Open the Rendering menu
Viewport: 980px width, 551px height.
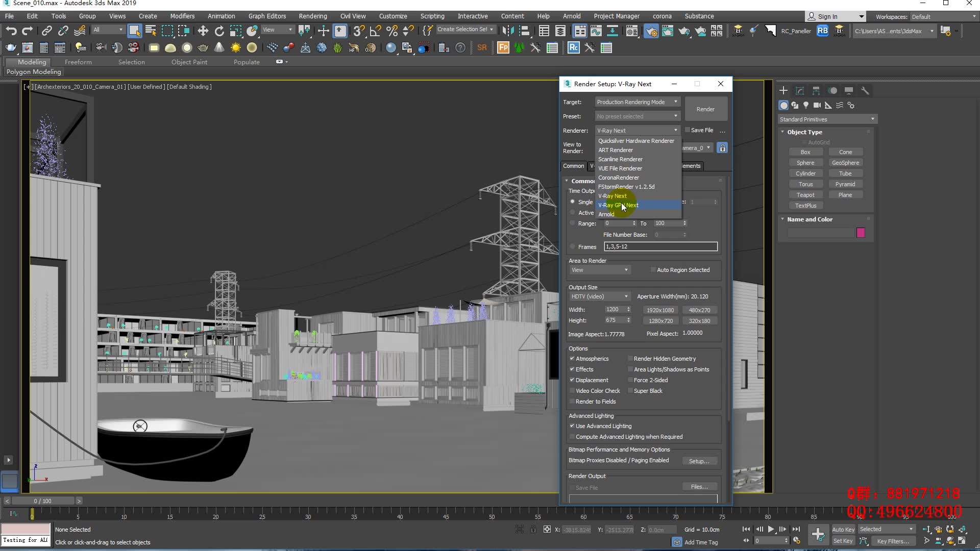click(312, 16)
